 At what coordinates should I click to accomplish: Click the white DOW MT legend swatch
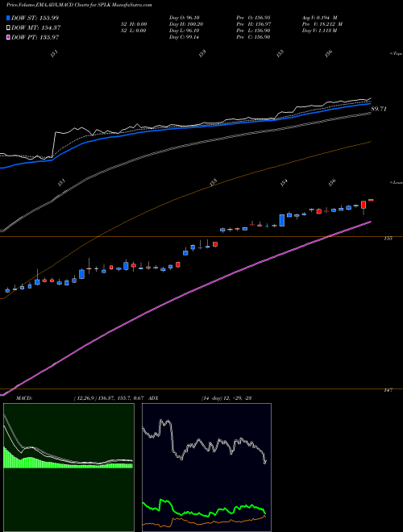point(8,27)
